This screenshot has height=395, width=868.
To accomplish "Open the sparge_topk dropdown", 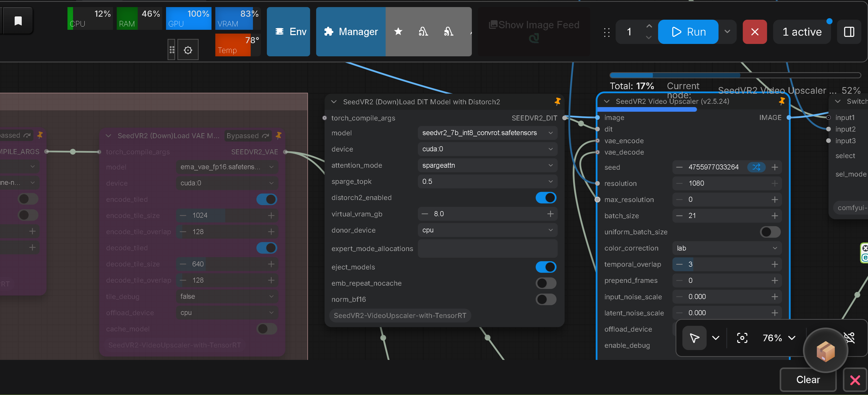I will point(488,181).
